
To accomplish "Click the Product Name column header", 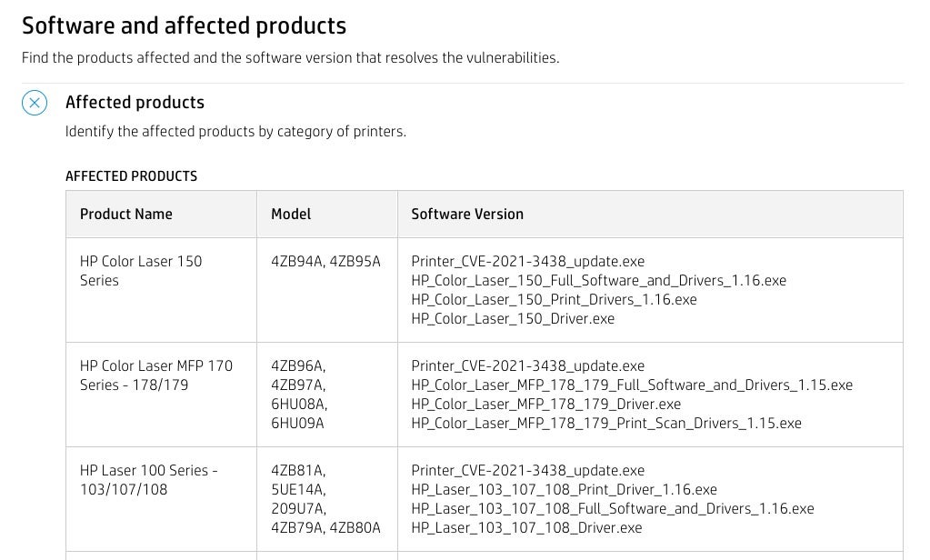I will click(x=126, y=215).
